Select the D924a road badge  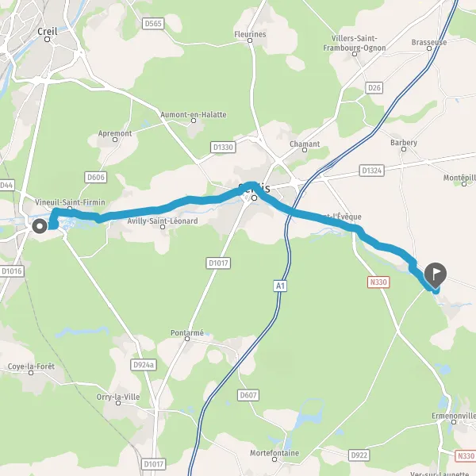[x=144, y=365]
